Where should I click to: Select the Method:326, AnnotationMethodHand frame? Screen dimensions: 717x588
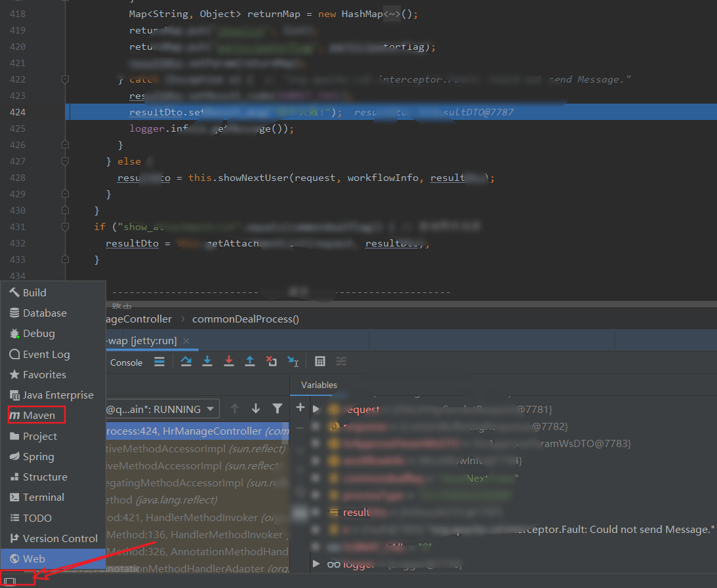coord(197,551)
